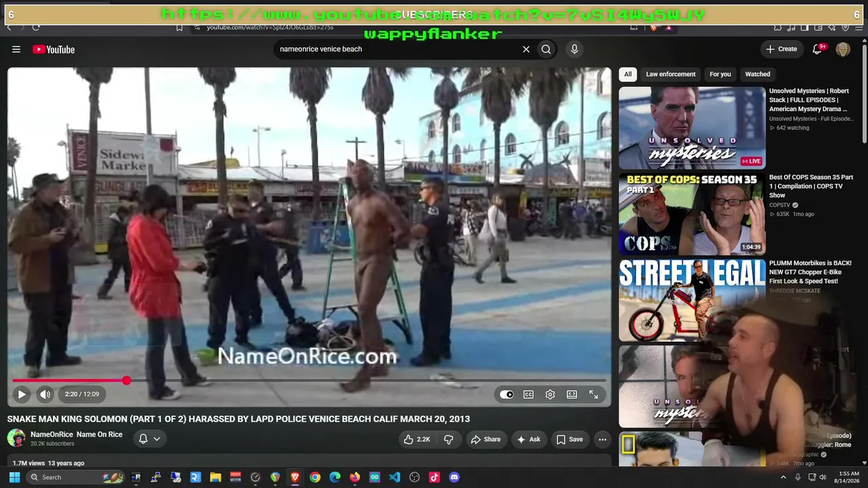Start voice search with the microphone
Viewport: 868px width, 488px height.
click(574, 49)
